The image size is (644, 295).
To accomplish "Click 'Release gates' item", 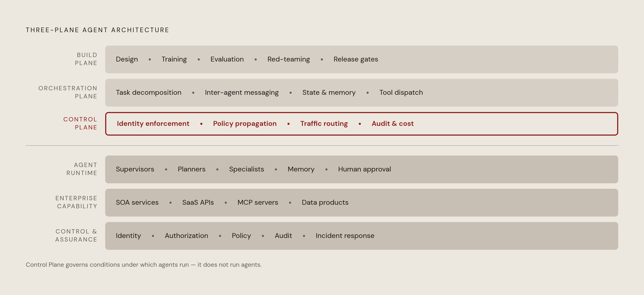I will click(x=356, y=59).
